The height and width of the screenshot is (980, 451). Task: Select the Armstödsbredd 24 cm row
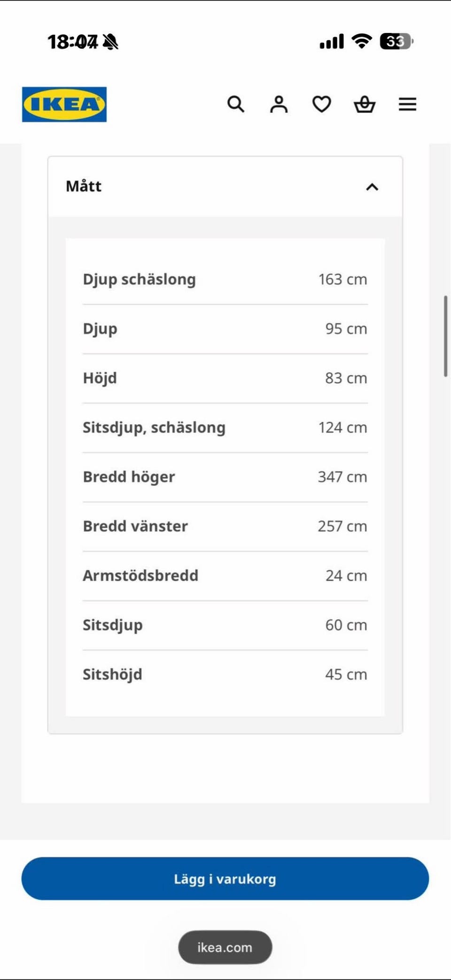[x=225, y=575]
